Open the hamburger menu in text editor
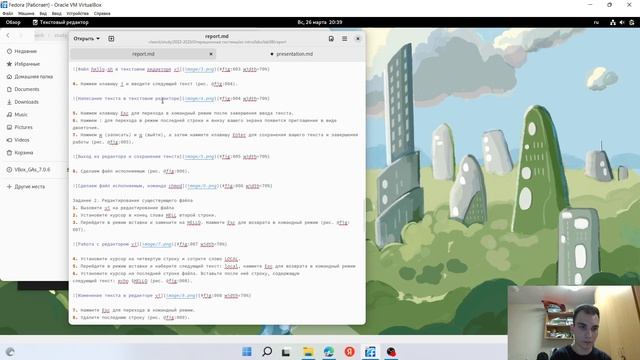This screenshot has width=640, height=360. click(344, 38)
